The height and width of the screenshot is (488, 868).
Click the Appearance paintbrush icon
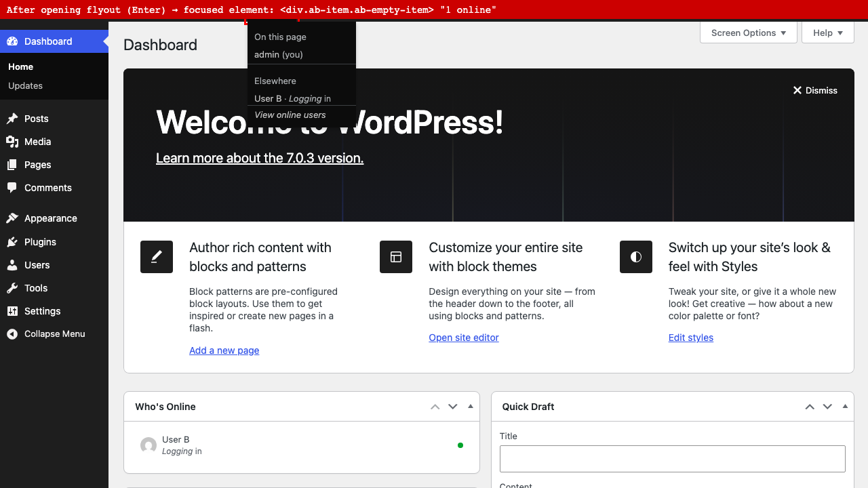12,218
